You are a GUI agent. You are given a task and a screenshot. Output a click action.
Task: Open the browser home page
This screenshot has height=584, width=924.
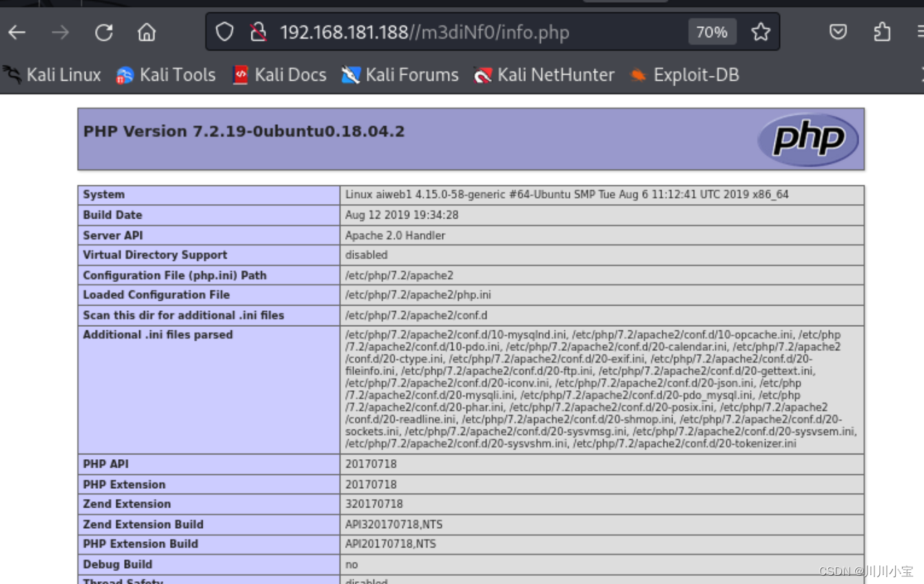click(146, 32)
